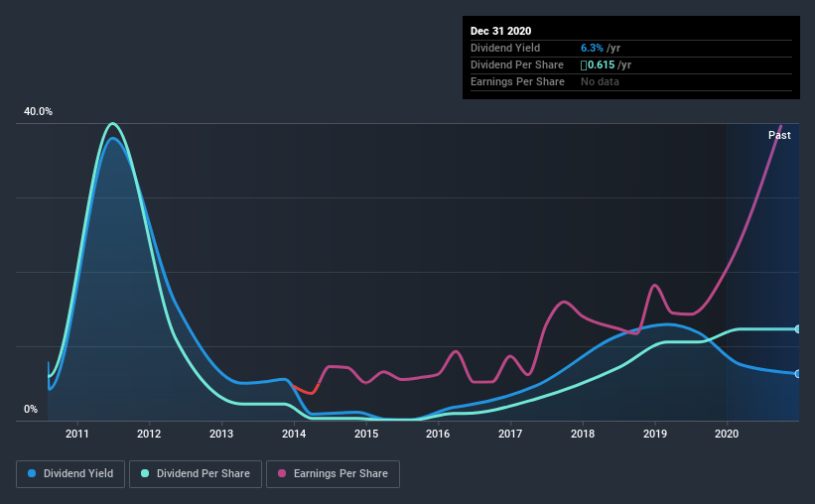Image resolution: width=815 pixels, height=504 pixels.
Task: Click the 'Past' label on the chart
Action: [779, 135]
